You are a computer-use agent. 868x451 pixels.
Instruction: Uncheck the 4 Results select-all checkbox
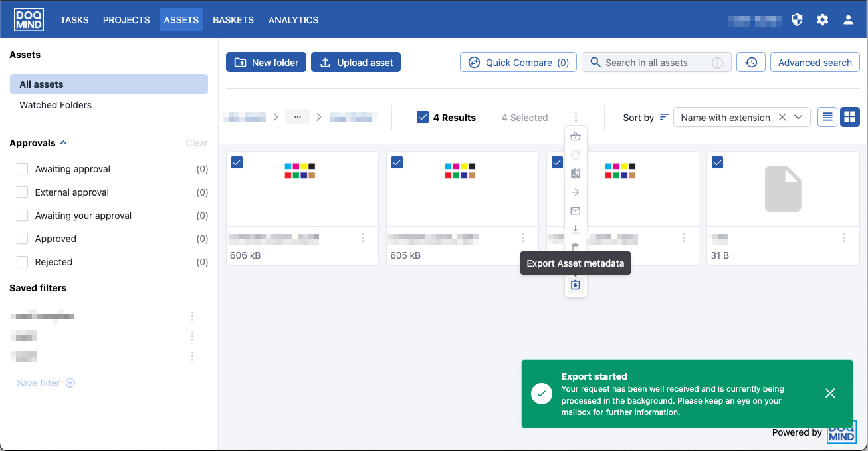coord(423,117)
